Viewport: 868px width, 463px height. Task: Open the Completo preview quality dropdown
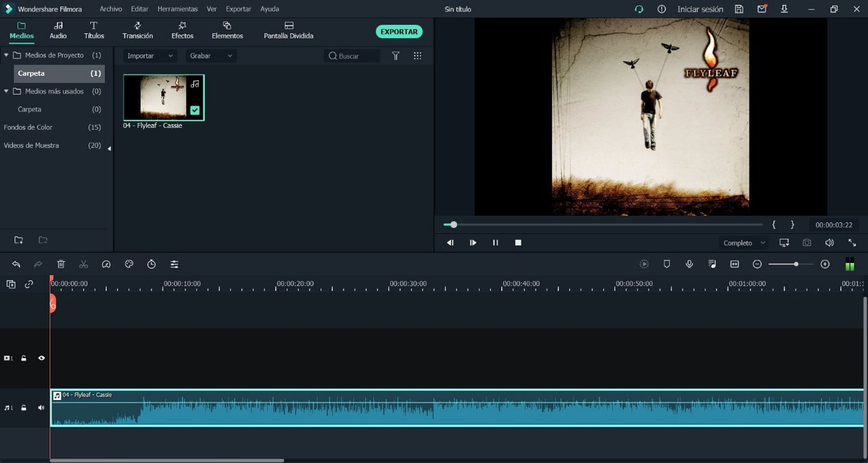(x=744, y=243)
